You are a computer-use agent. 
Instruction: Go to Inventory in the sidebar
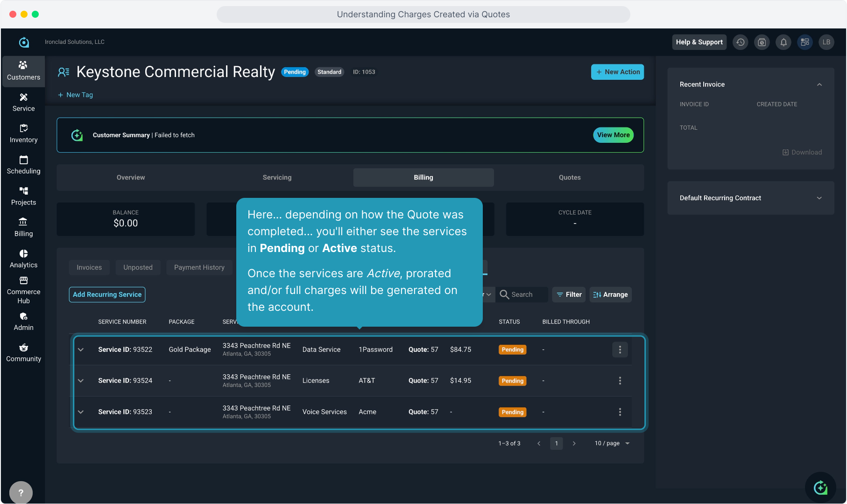tap(23, 133)
